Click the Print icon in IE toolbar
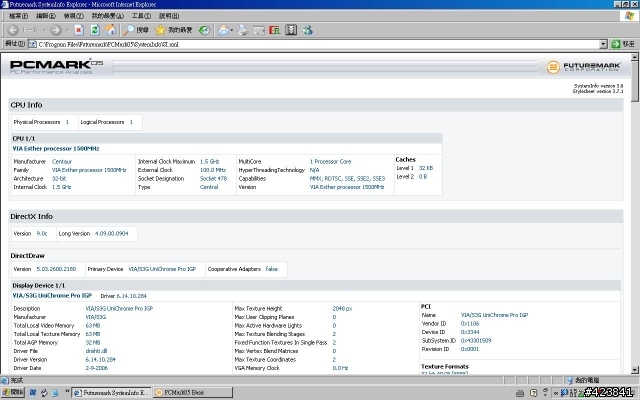 [243, 30]
